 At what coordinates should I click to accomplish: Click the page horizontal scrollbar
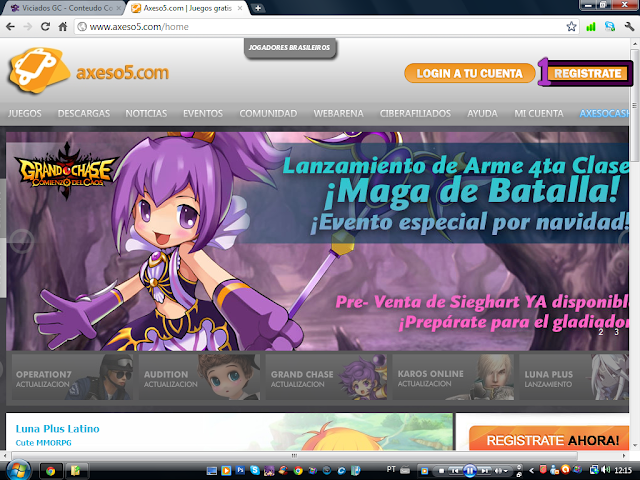tap(294, 455)
